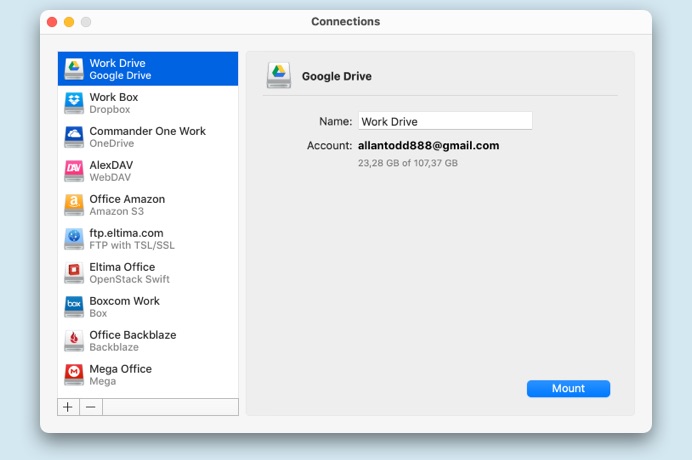This screenshot has height=460, width=692.
Task: Select the Work Box connection
Action: tap(148, 103)
